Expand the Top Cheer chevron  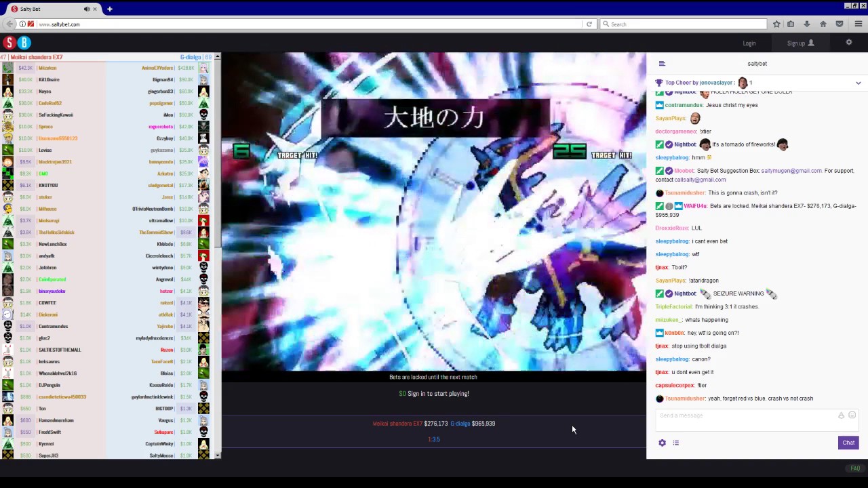[x=858, y=83]
